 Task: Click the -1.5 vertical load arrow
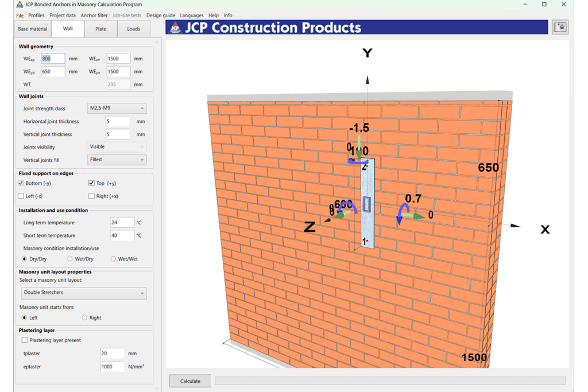coord(359,147)
